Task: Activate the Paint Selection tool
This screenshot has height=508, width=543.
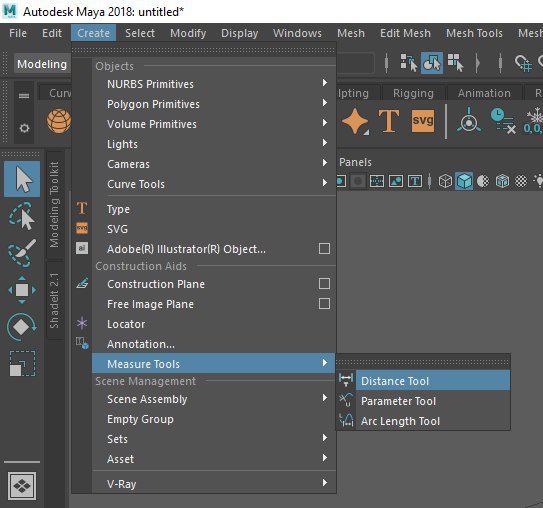Action: tap(22, 253)
